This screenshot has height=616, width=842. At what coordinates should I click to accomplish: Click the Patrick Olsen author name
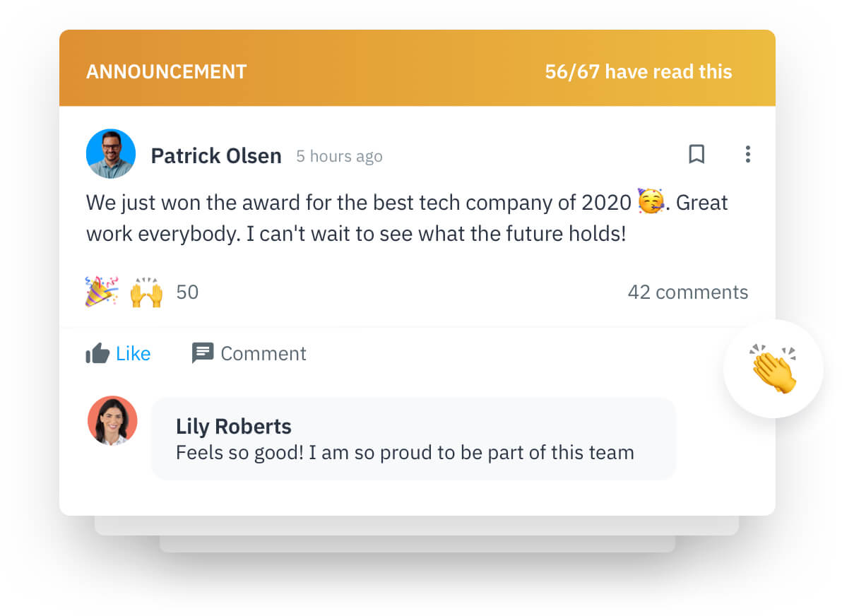pos(216,156)
